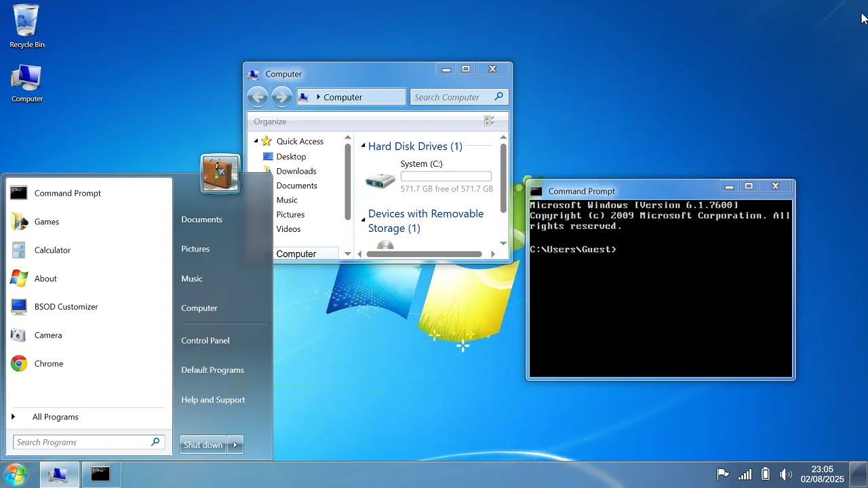Viewport: 868px width, 488px height.
Task: Click the System (C:) disk usage bar
Action: pyautogui.click(x=446, y=176)
